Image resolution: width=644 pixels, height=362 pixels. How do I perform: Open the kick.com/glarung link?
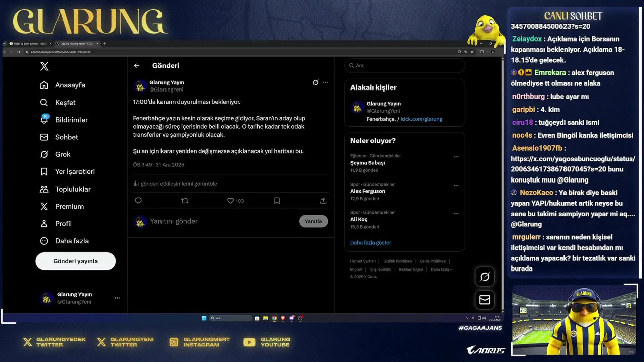point(422,119)
